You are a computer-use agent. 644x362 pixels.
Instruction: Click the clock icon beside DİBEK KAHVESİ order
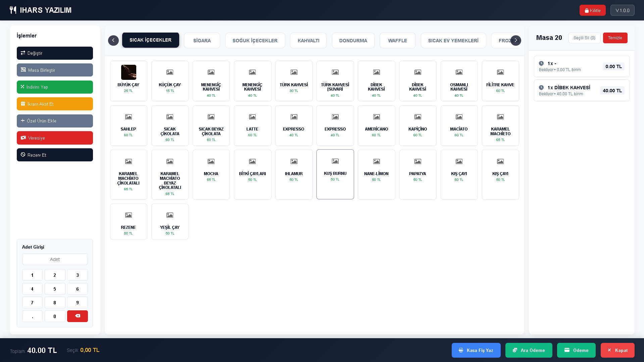pyautogui.click(x=541, y=88)
